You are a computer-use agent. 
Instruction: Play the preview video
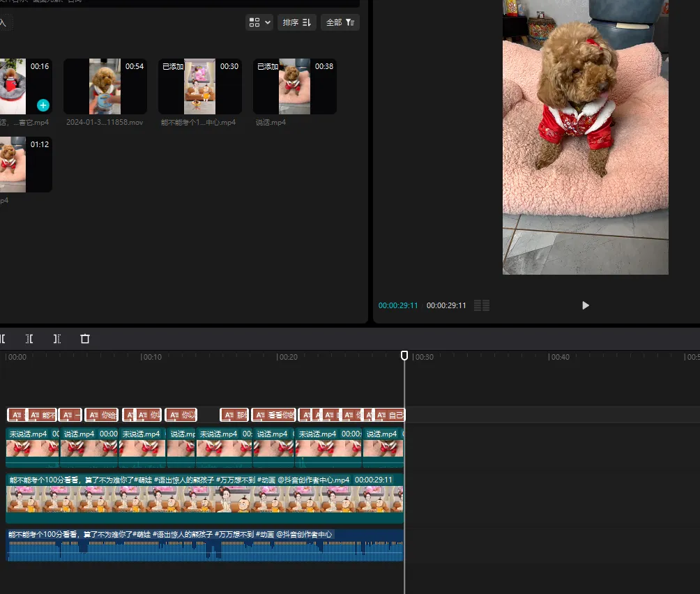(x=585, y=305)
